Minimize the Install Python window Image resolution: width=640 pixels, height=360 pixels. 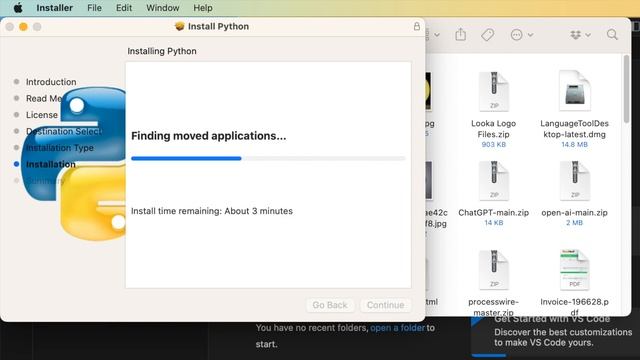(23, 27)
